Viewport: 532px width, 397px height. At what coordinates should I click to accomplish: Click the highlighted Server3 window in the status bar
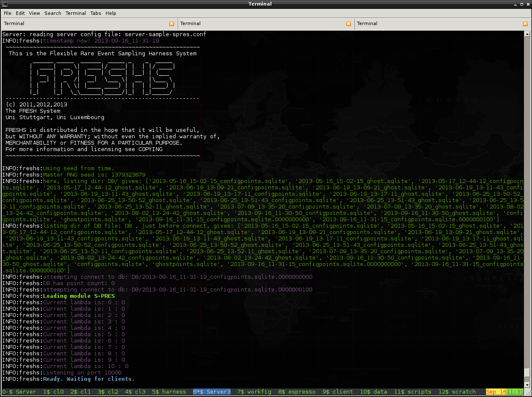tap(212, 392)
